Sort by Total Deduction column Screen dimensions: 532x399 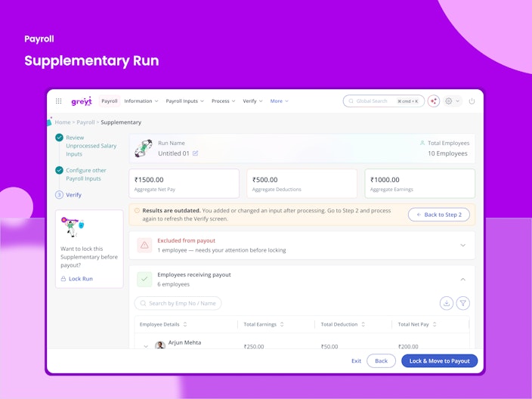(363, 324)
